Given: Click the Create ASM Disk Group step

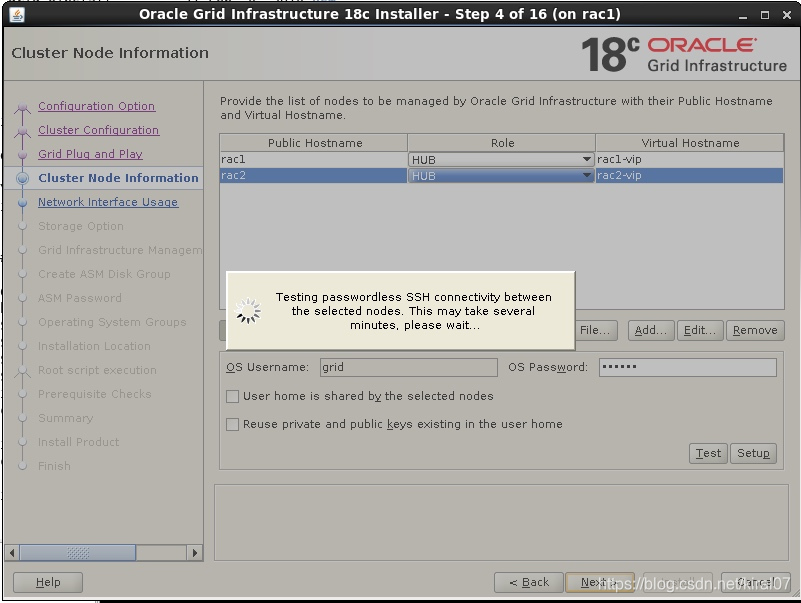Looking at the screenshot, I should pyautogui.click(x=104, y=274).
